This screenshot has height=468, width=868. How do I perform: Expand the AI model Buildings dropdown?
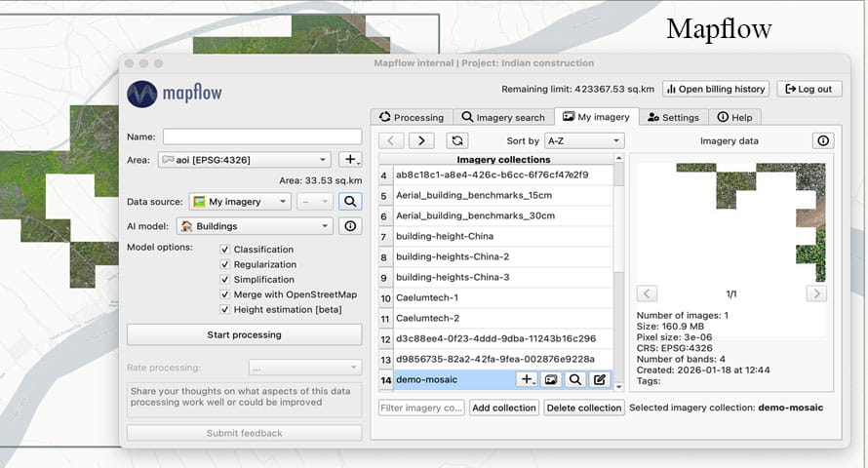click(256, 225)
